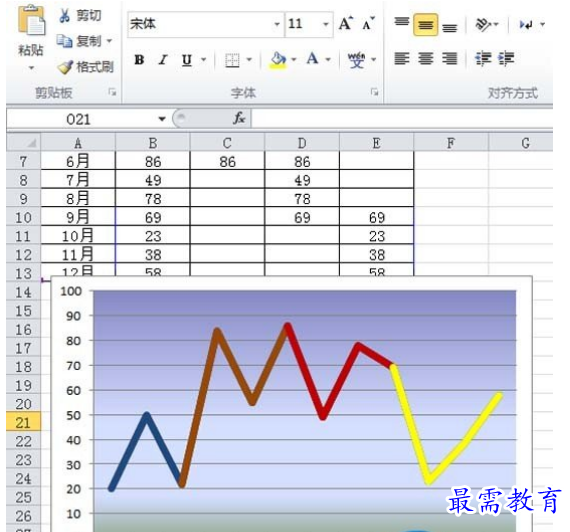Click the increase indent icon
Image resolution: width=570 pixels, height=532 pixels.
click(x=506, y=59)
